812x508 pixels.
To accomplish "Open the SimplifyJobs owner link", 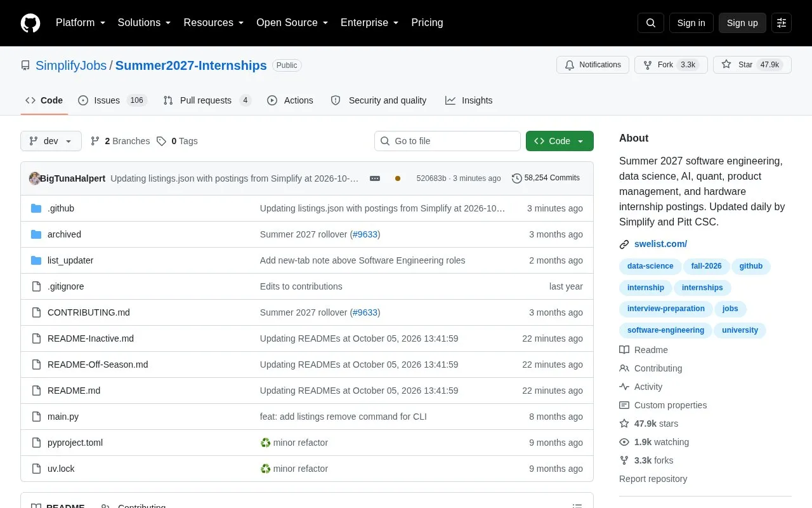I will [x=71, y=65].
